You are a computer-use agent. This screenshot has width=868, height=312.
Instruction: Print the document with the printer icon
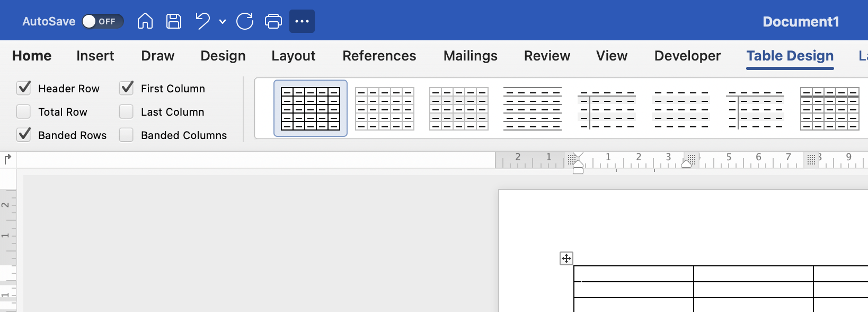(x=273, y=21)
